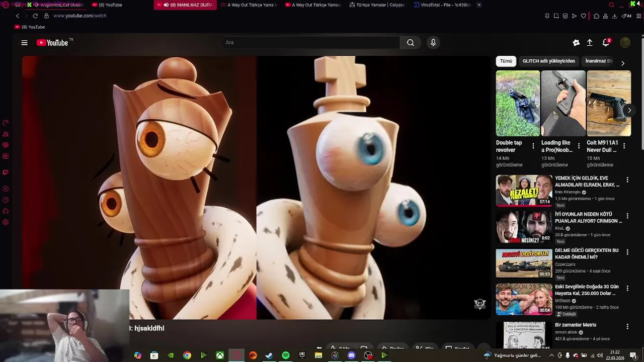
Task: Open Xbox app from the taskbar
Action: (220, 355)
